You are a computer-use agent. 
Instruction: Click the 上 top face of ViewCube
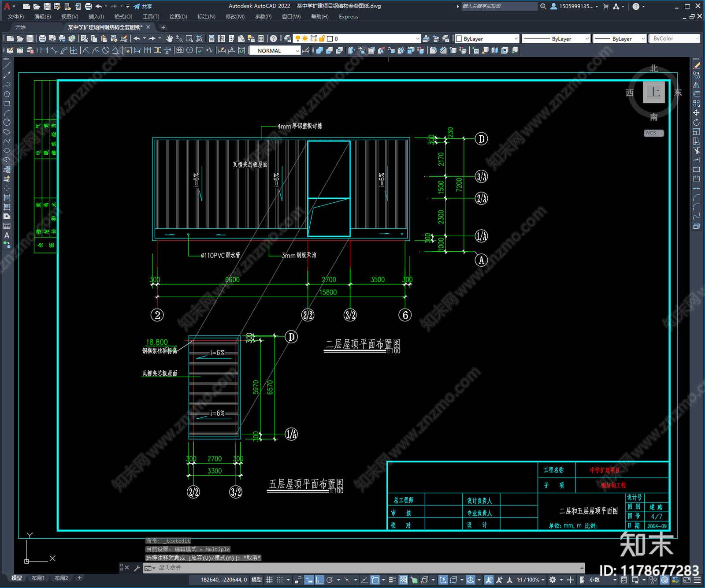653,92
